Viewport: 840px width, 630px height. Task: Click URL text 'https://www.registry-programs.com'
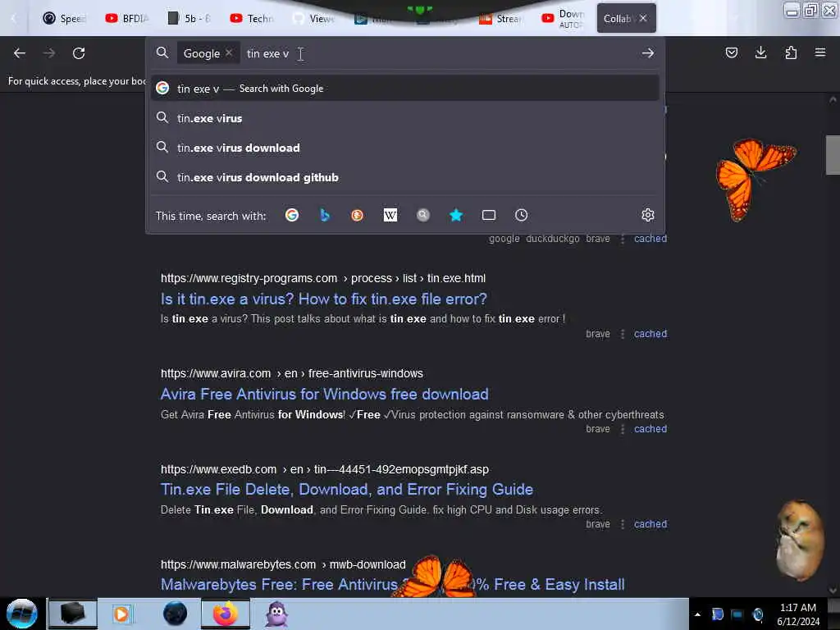tap(249, 279)
